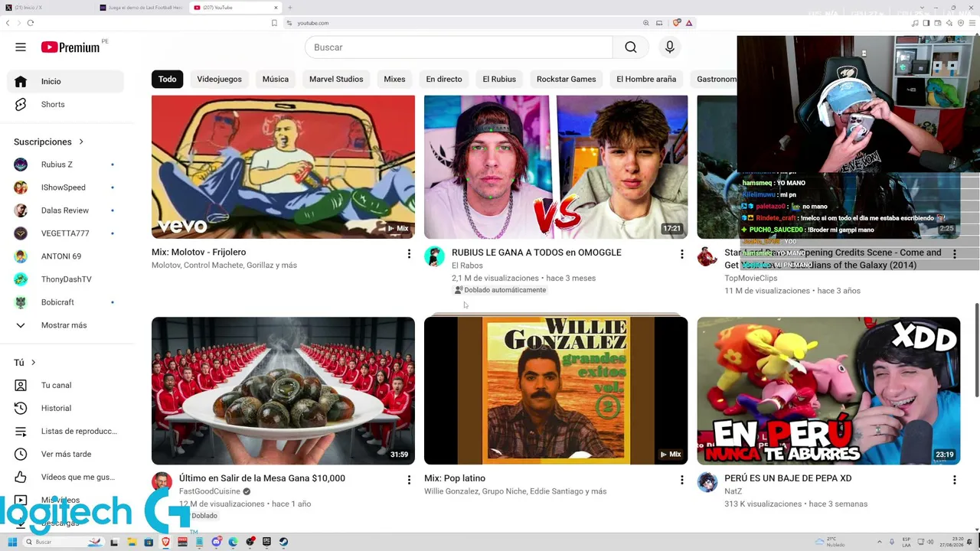Open NatZ channel avatar

(707, 482)
